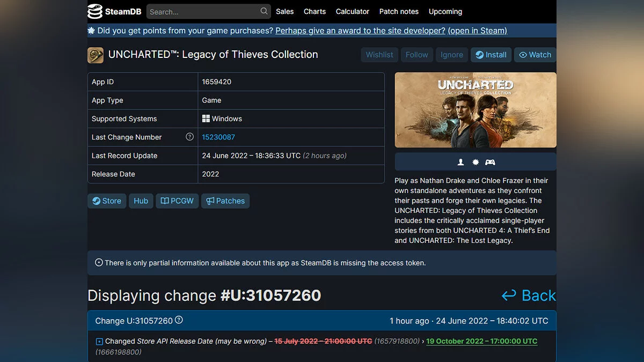
Task: Click the controller support gamepad icon
Action: point(490,162)
